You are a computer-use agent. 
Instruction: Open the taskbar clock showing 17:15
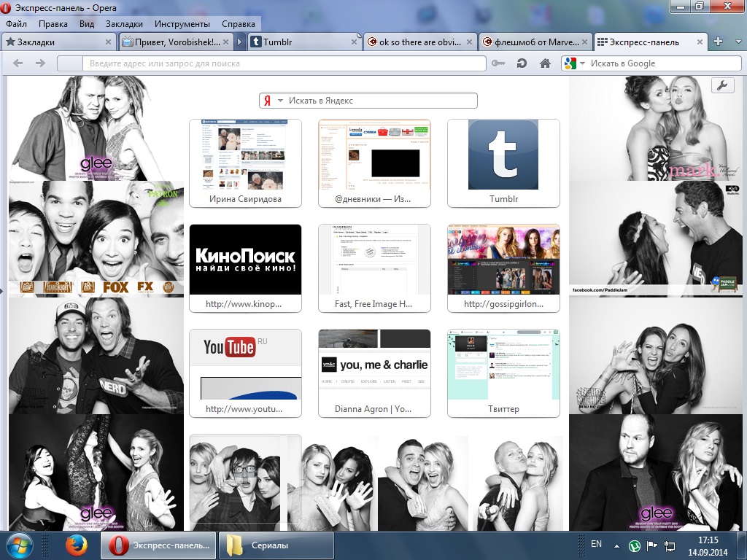[x=708, y=545]
